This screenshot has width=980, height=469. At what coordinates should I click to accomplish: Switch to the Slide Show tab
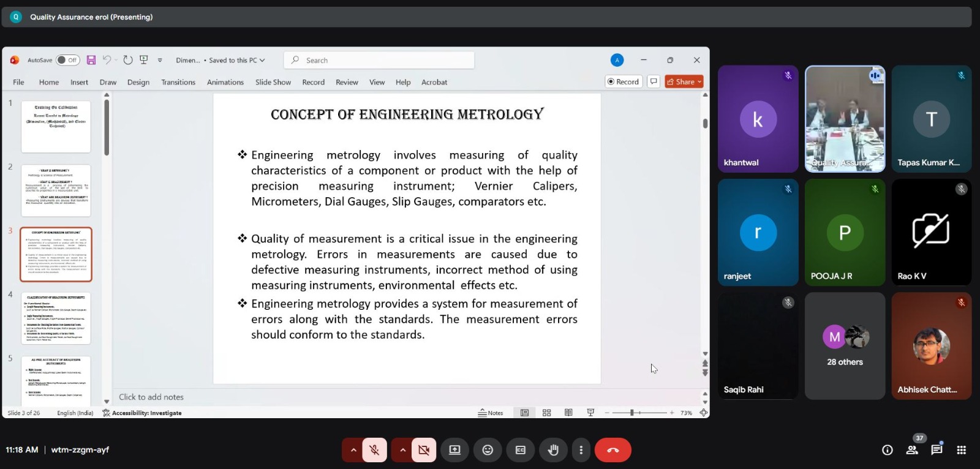pos(273,82)
